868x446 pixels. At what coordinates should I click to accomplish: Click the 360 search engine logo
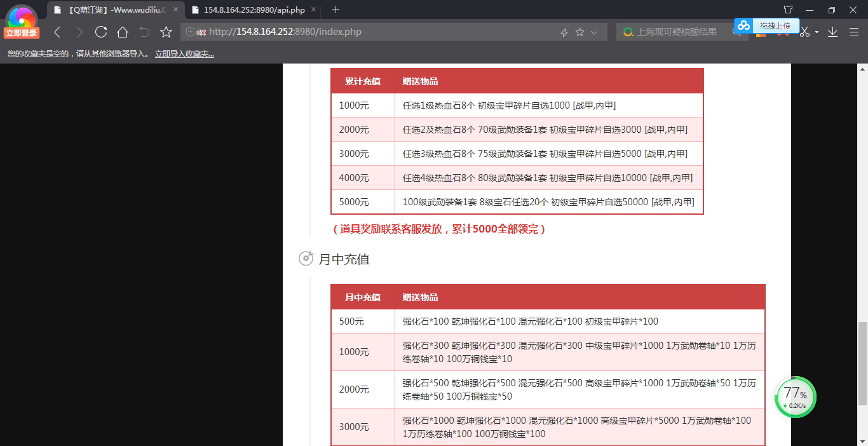point(628,32)
